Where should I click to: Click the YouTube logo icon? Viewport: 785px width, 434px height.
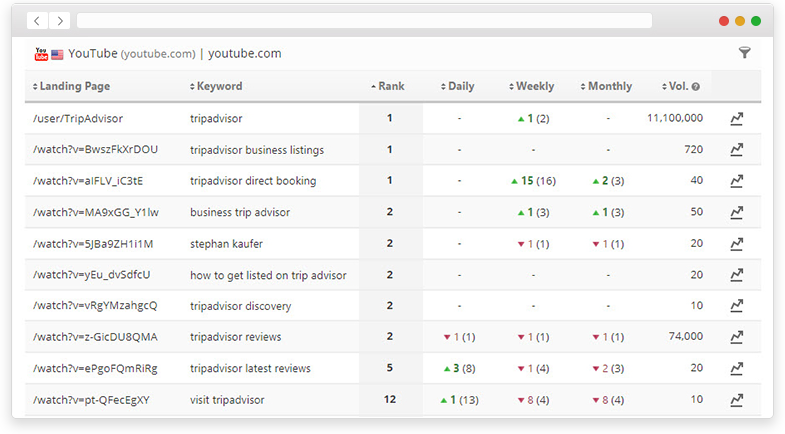(x=41, y=54)
